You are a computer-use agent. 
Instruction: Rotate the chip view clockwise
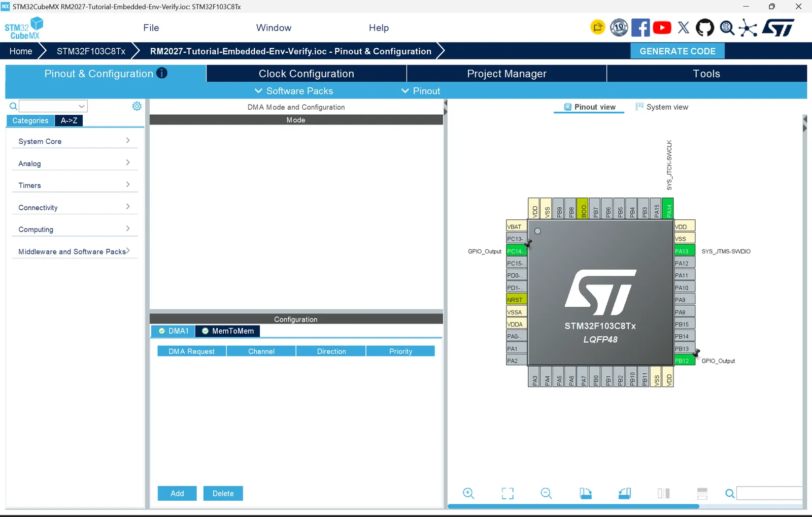point(586,493)
